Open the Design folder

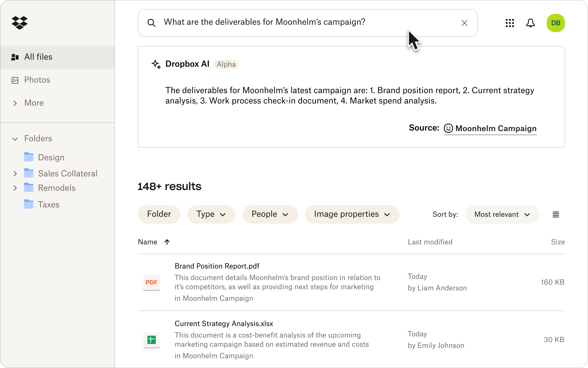click(51, 157)
